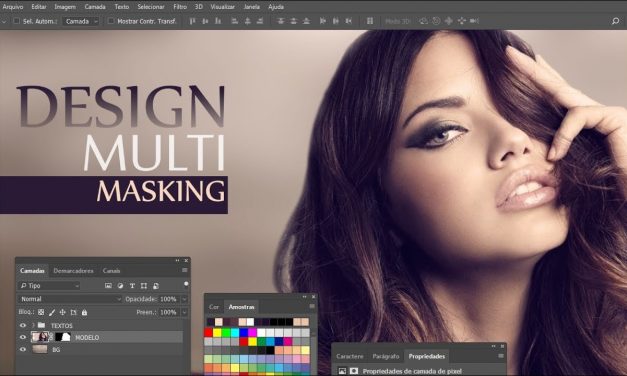Enable the Sel. Autom. checkbox
627x376 pixels.
(16, 21)
